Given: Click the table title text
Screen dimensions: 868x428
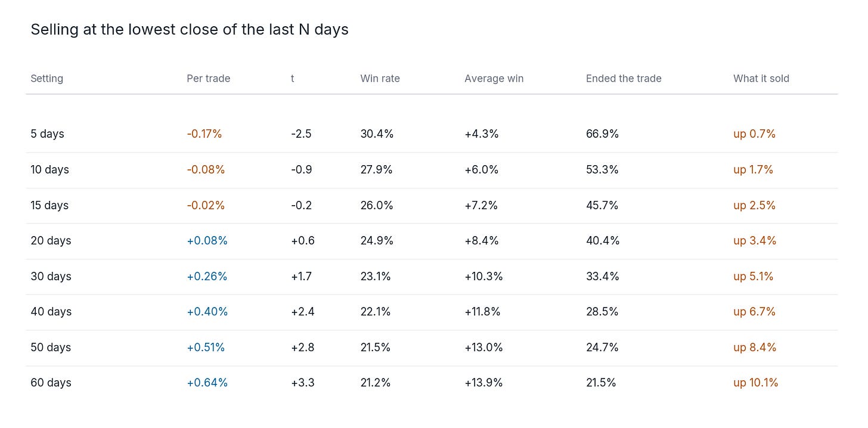Looking at the screenshot, I should pyautogui.click(x=190, y=30).
